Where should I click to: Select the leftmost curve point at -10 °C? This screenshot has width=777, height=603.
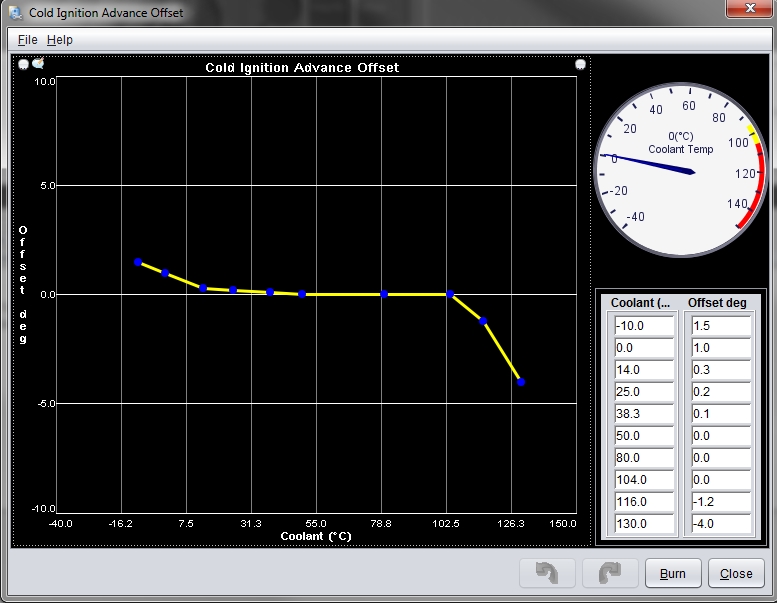[x=138, y=262]
